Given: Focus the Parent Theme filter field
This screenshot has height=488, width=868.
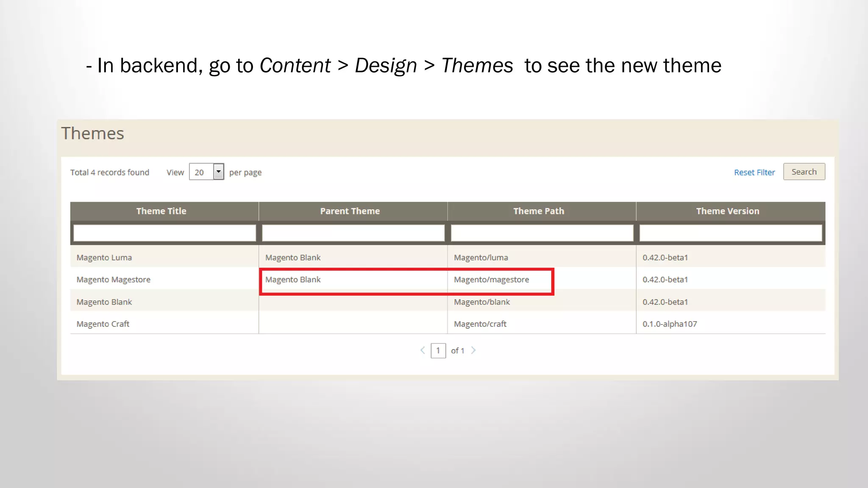Looking at the screenshot, I should pos(353,233).
